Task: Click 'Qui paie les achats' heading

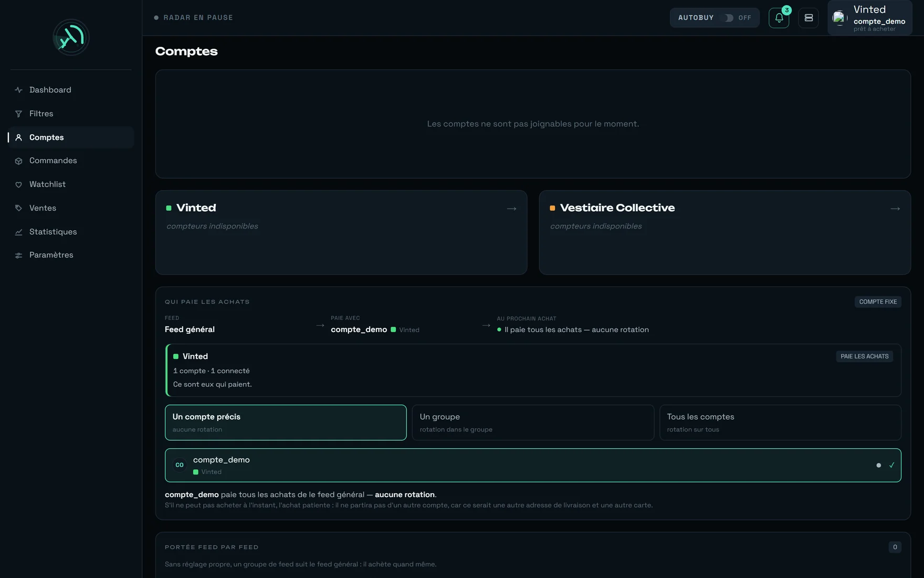Action: [207, 302]
